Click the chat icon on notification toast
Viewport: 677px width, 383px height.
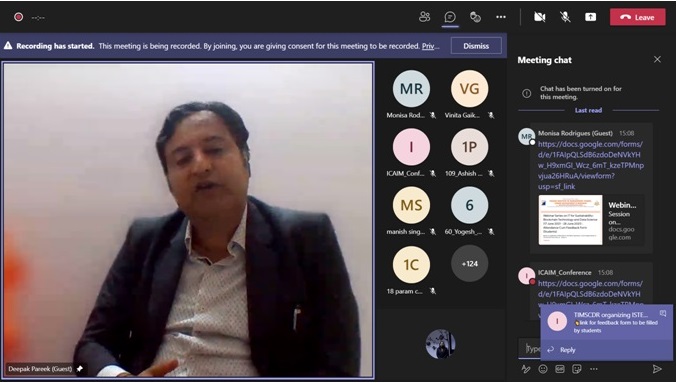[x=663, y=314]
